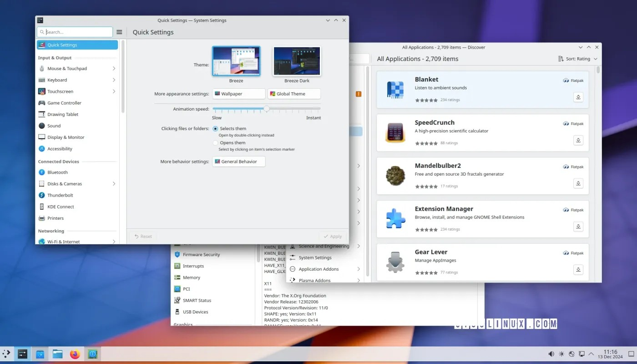Install SpeedCrunch scientific calculator
Image resolution: width=637 pixels, height=364 pixels.
578,140
